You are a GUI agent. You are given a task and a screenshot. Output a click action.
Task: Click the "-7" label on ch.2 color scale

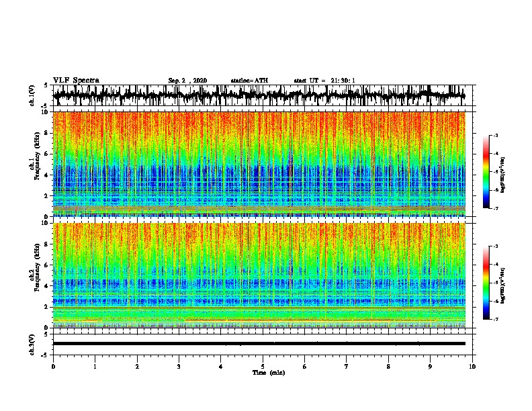coord(495,320)
